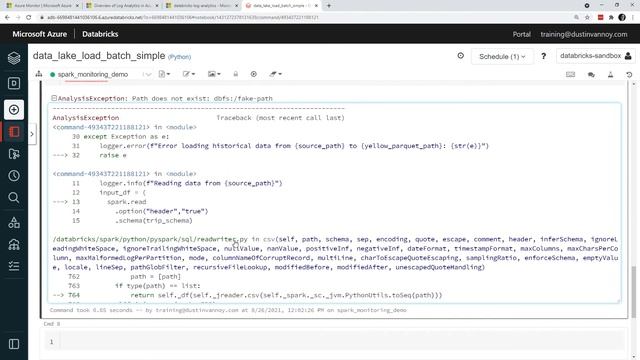Open the Search magnifier in sidebar
The height and width of the screenshot is (360, 640).
point(14,198)
